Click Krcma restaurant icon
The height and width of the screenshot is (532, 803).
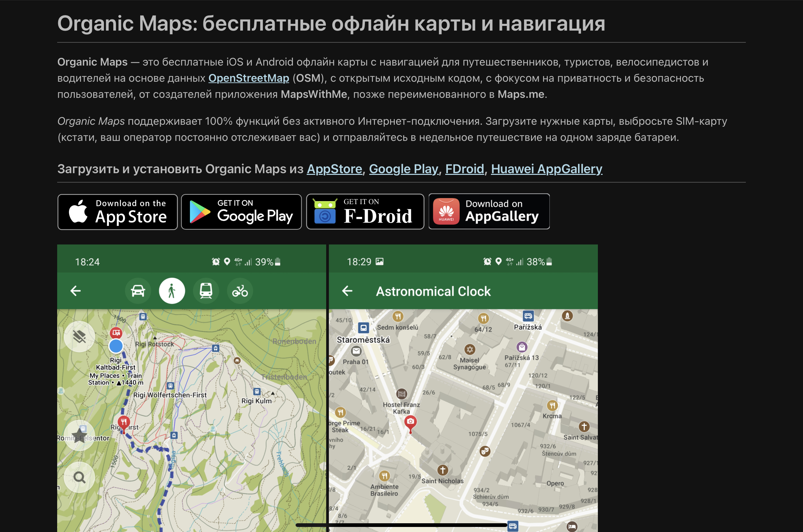click(552, 405)
